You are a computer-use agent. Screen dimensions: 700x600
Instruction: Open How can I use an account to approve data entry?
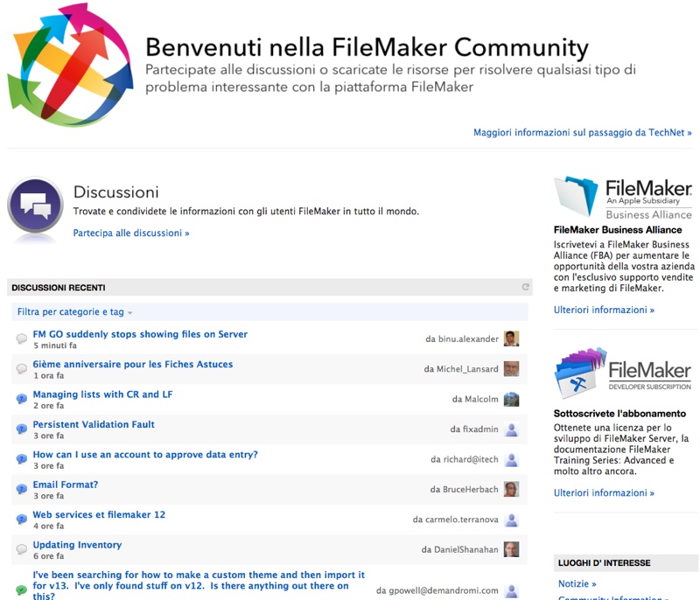coord(145,455)
